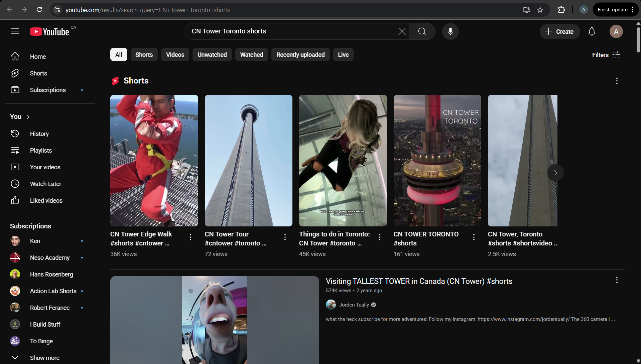Play the CN Tower Tour short

pos(248,161)
